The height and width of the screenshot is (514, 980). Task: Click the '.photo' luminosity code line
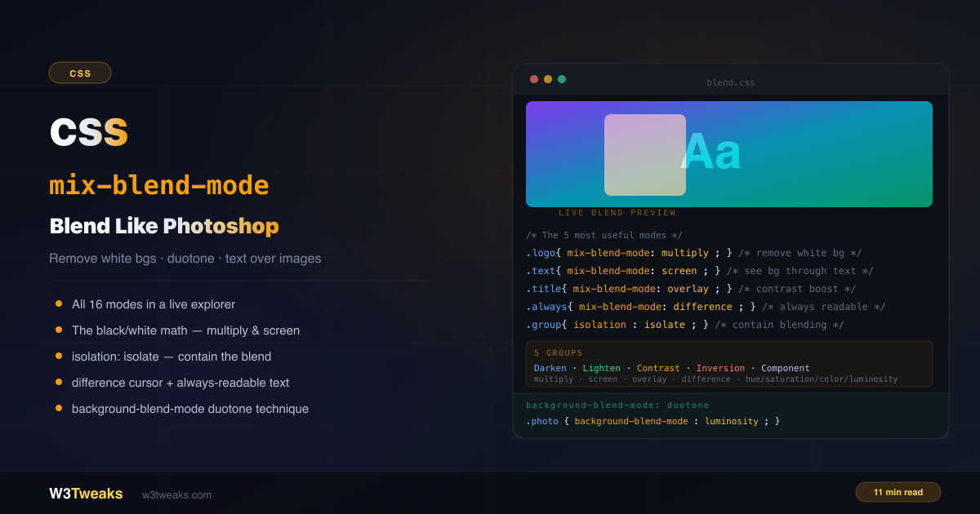[x=653, y=421]
